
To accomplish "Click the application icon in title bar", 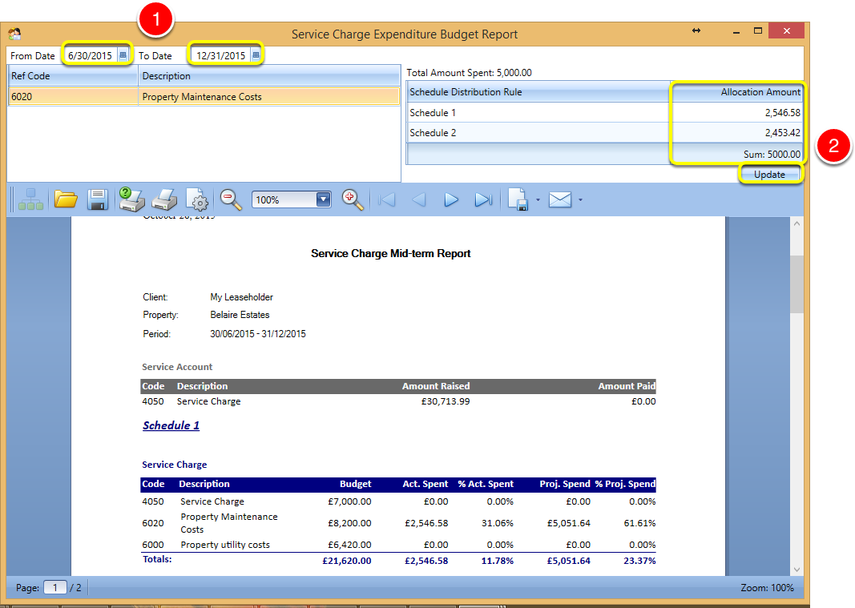I will pyautogui.click(x=15, y=34).
